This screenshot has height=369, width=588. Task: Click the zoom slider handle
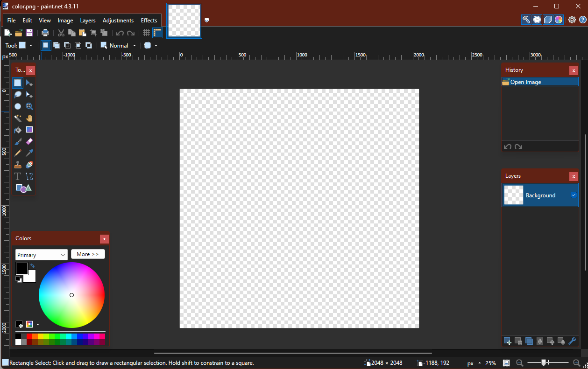click(544, 362)
